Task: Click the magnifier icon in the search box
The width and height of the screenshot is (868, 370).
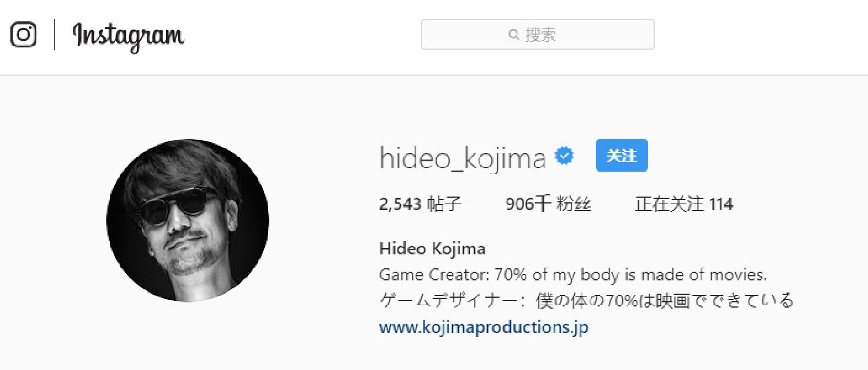Action: (x=513, y=35)
